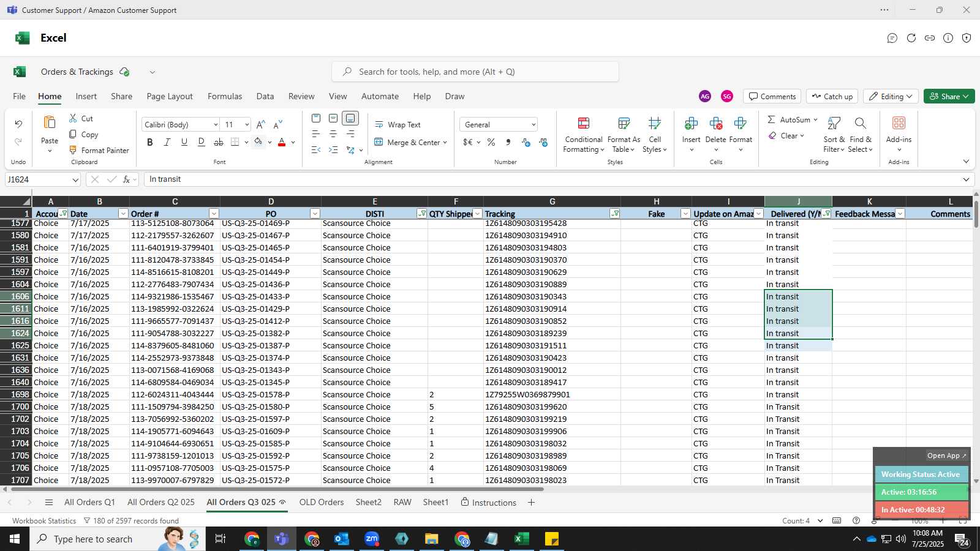This screenshot has height=551, width=980.
Task: Click AutoSum sigma button
Action: click(x=771, y=119)
